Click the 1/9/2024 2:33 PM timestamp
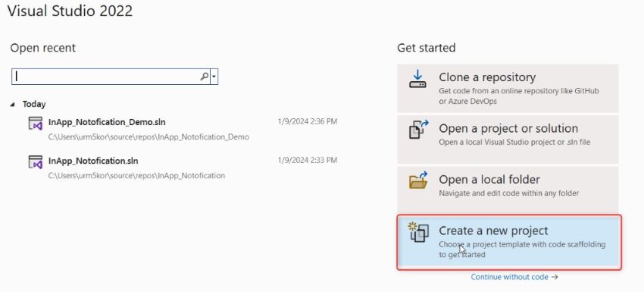The width and height of the screenshot is (644, 292). [x=308, y=160]
